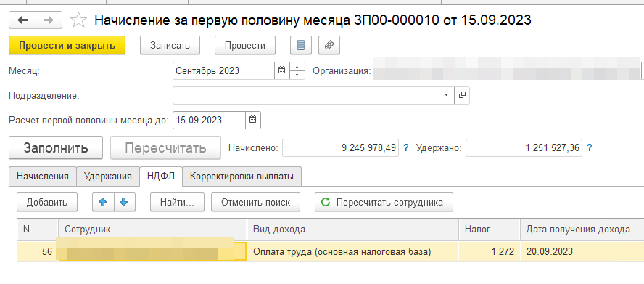644x284 pixels.
Task: Click the Начислено value 9 245 978,49
Action: (340, 147)
